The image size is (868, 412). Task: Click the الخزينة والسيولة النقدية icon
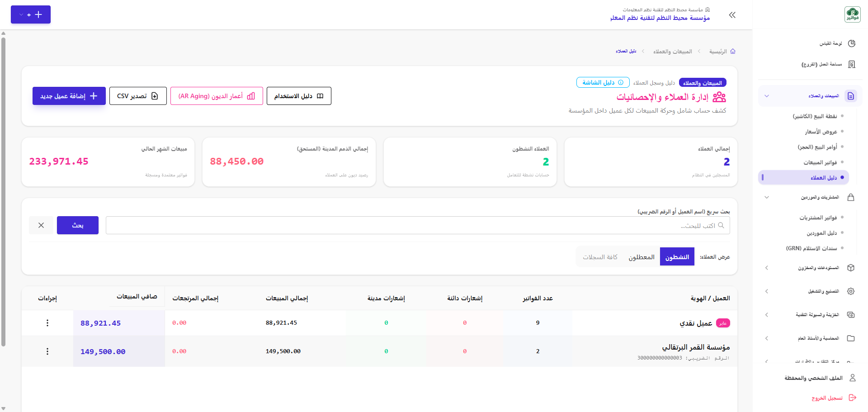851,315
